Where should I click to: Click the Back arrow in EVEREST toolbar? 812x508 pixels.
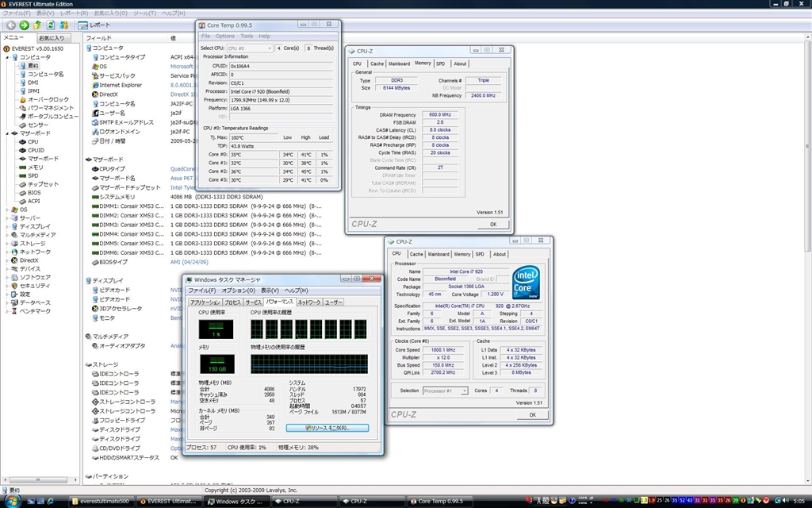coord(10,25)
